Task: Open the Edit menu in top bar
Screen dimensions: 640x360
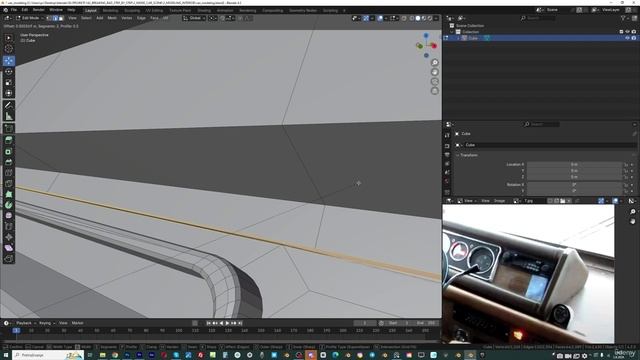Action: [25, 10]
